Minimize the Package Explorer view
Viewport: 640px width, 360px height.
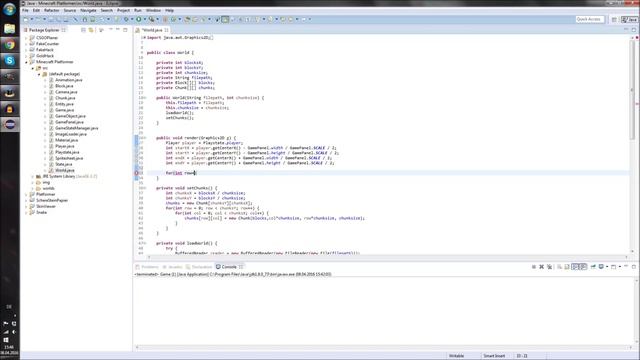coord(118,29)
